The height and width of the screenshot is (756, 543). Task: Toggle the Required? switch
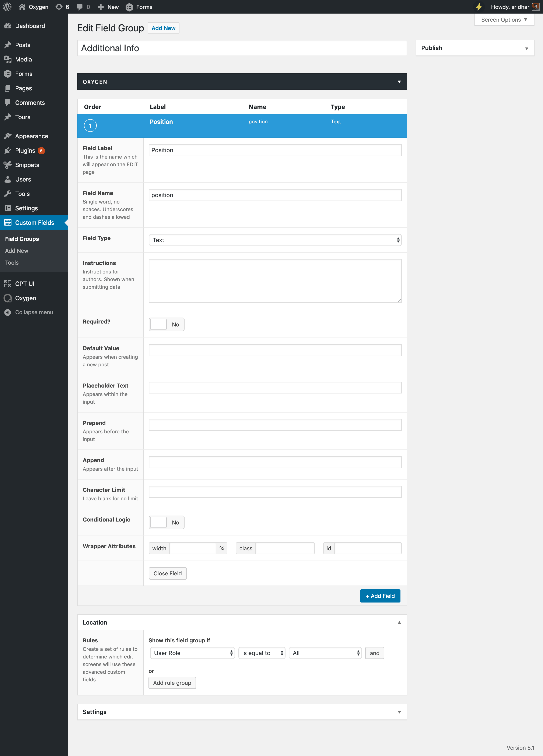[x=167, y=324]
